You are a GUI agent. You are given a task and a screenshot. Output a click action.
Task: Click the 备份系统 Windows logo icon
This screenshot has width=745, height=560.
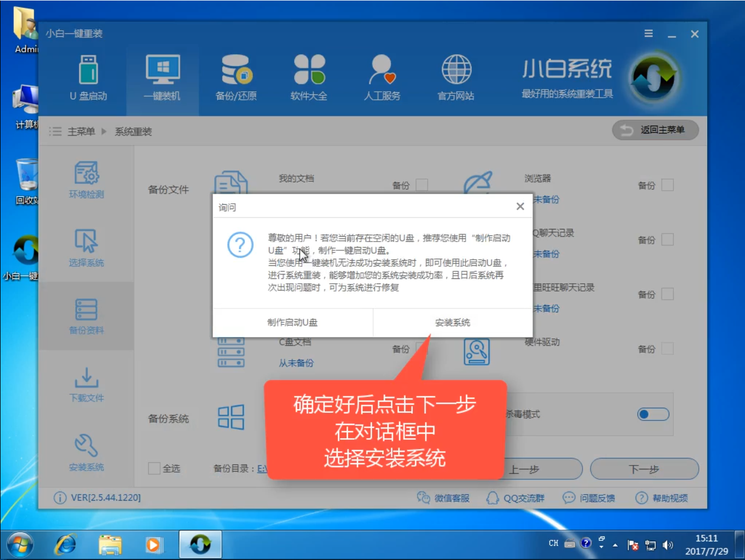(x=231, y=417)
